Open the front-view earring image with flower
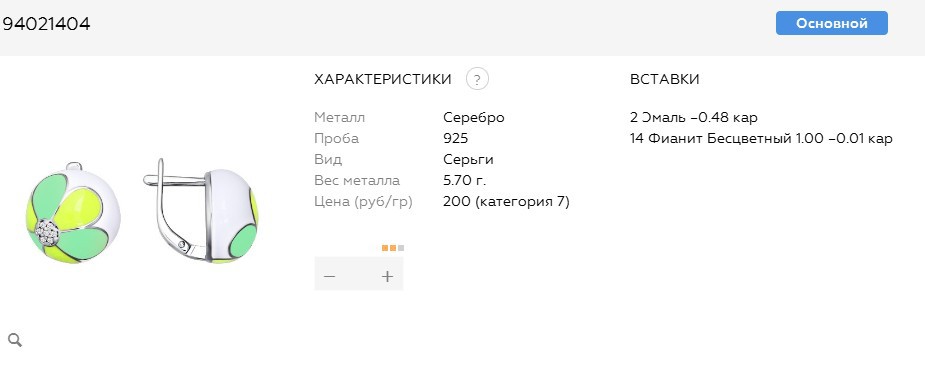This screenshot has width=925, height=365. (x=73, y=213)
